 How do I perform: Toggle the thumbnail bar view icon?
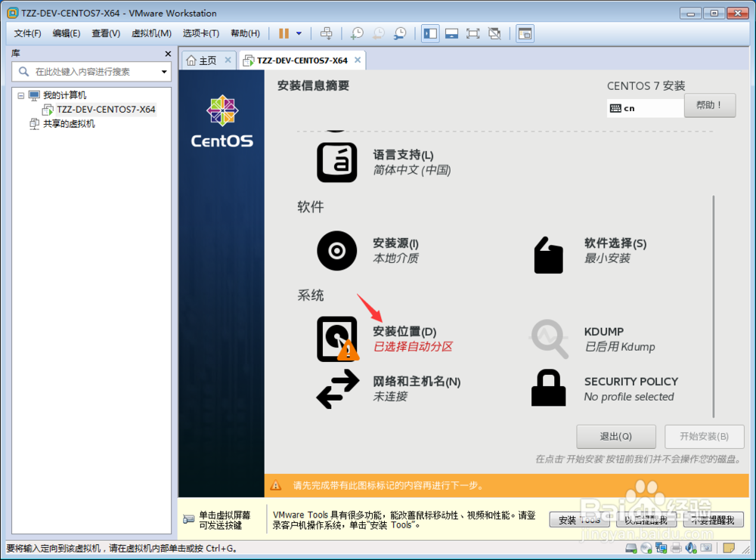pos(452,33)
